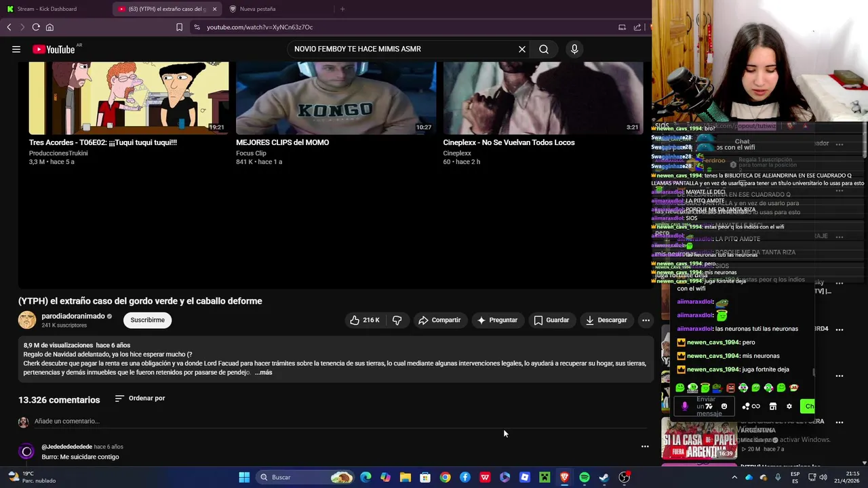
Task: Subscribe with the Suscribirme button
Action: [147, 320]
